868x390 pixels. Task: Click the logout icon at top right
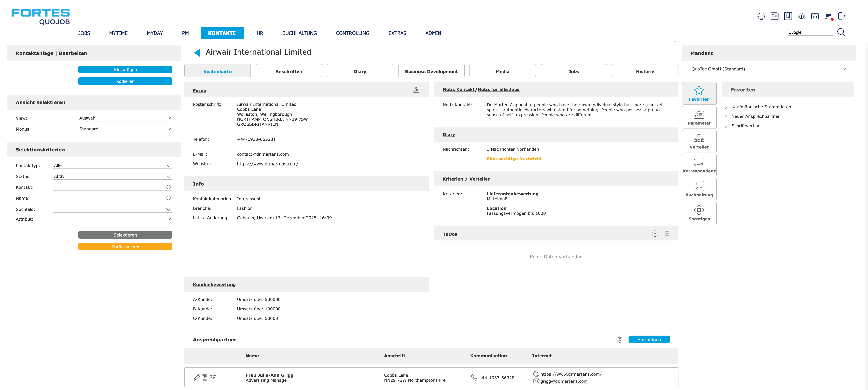point(842,16)
